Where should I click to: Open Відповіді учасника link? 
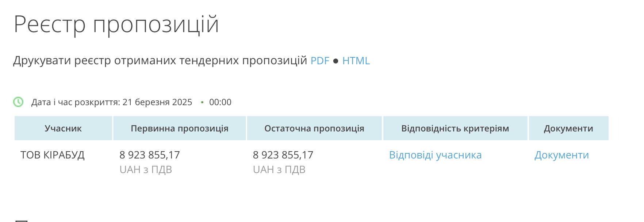[435, 155]
